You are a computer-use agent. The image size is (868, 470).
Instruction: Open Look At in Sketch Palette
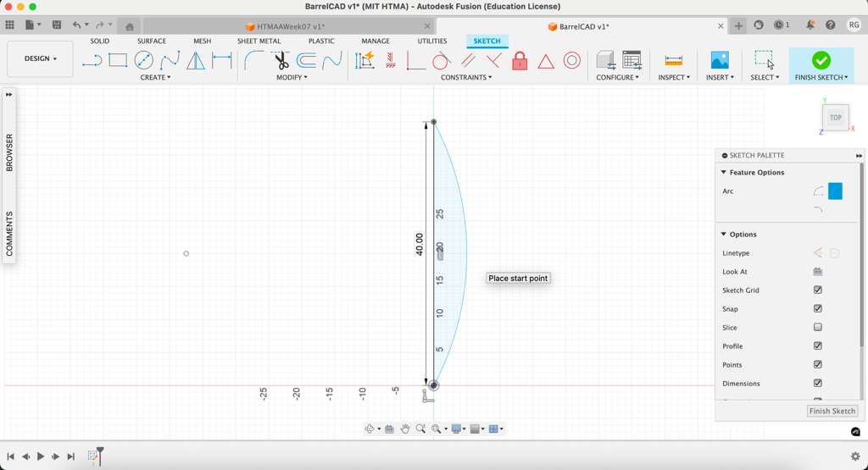pyautogui.click(x=817, y=272)
